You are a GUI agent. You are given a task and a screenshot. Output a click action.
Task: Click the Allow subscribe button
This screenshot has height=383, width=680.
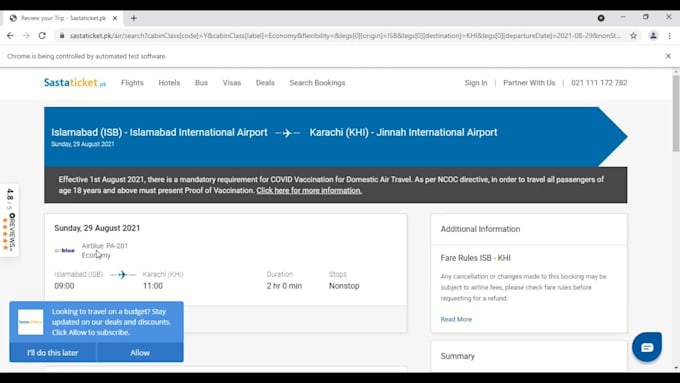140,353
